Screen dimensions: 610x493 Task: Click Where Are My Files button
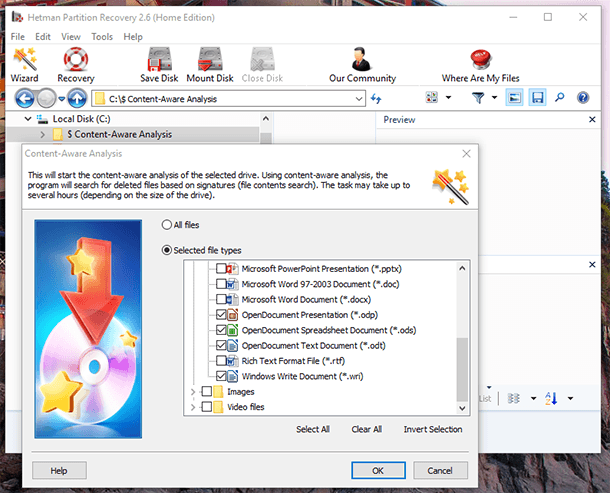(x=480, y=65)
